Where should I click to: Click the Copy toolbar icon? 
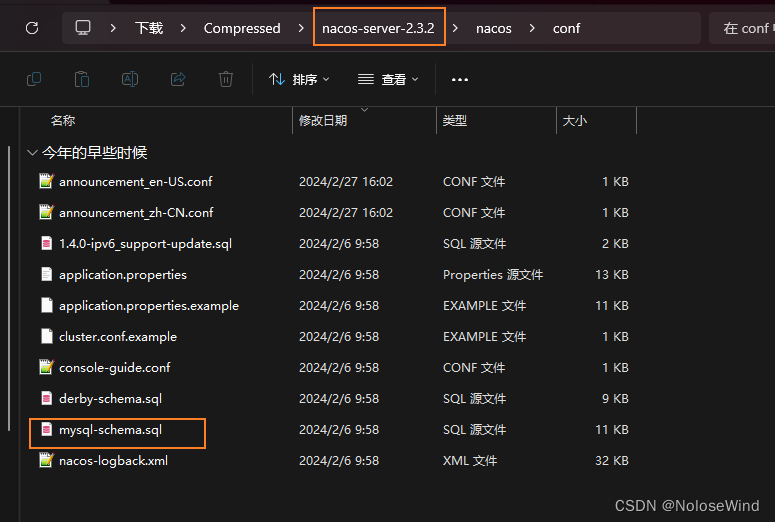(x=34, y=79)
